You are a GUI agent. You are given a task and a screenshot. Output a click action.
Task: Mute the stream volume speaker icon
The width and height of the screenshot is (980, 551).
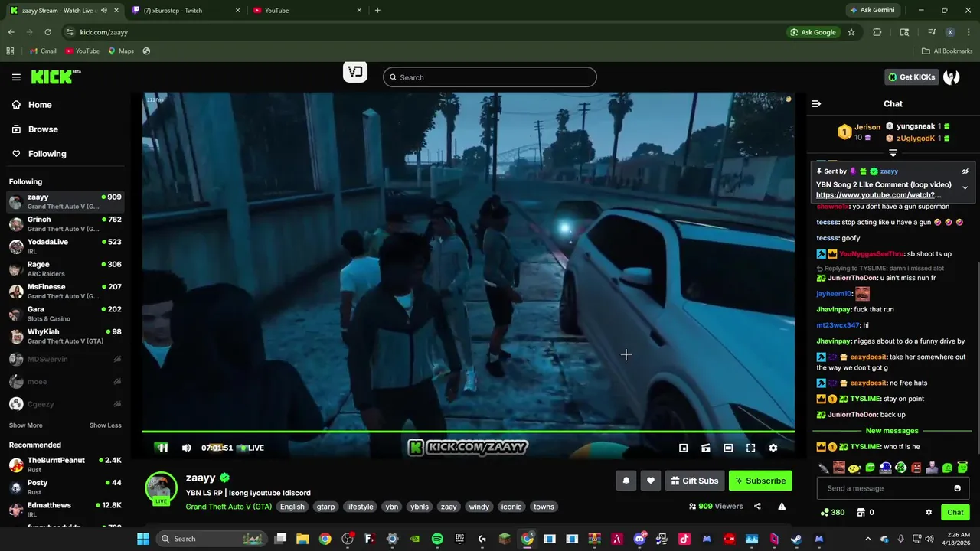pos(187,448)
